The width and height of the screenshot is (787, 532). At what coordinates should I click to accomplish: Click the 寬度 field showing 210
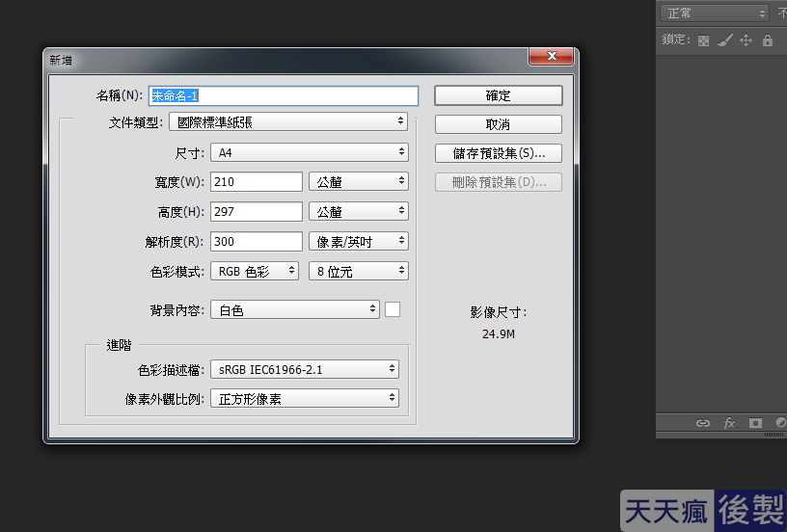[257, 181]
